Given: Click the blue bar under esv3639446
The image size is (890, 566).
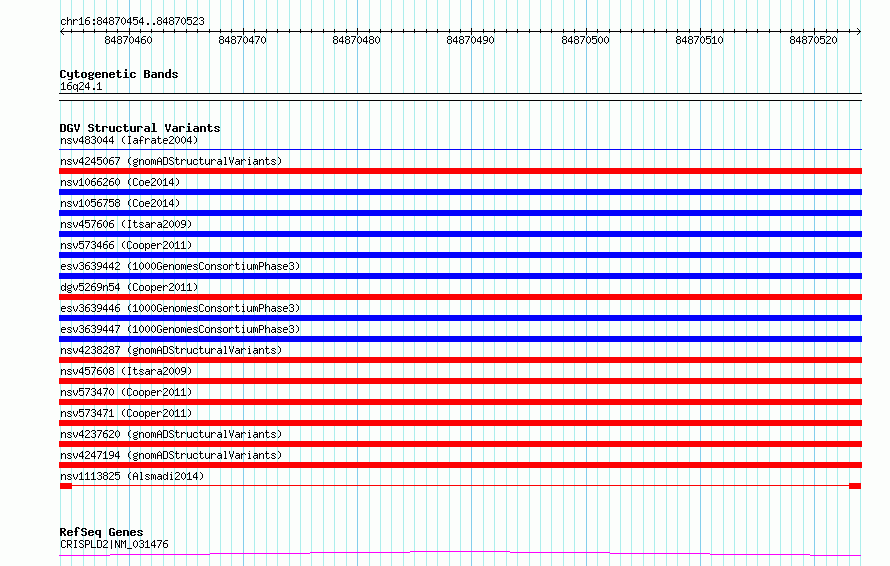Looking at the screenshot, I should [460, 318].
